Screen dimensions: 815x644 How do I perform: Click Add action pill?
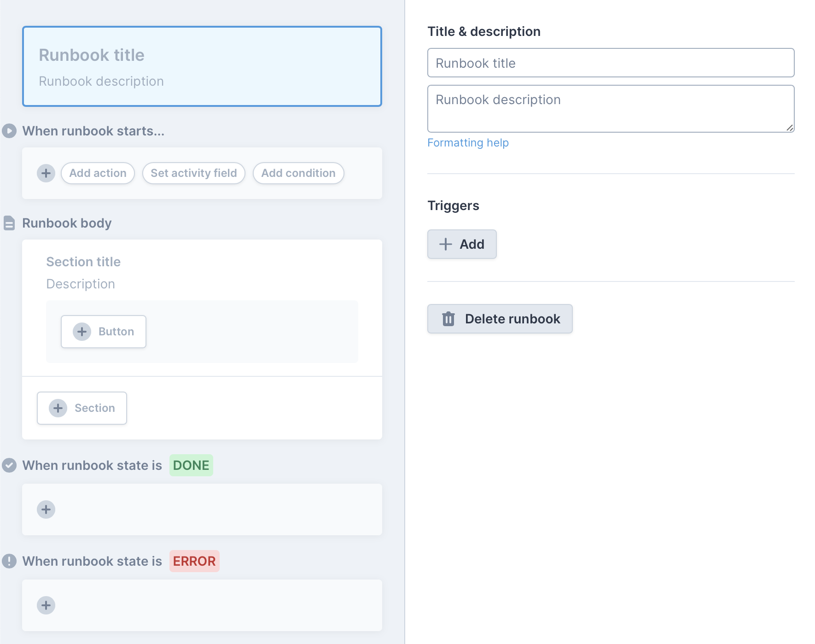[98, 173]
